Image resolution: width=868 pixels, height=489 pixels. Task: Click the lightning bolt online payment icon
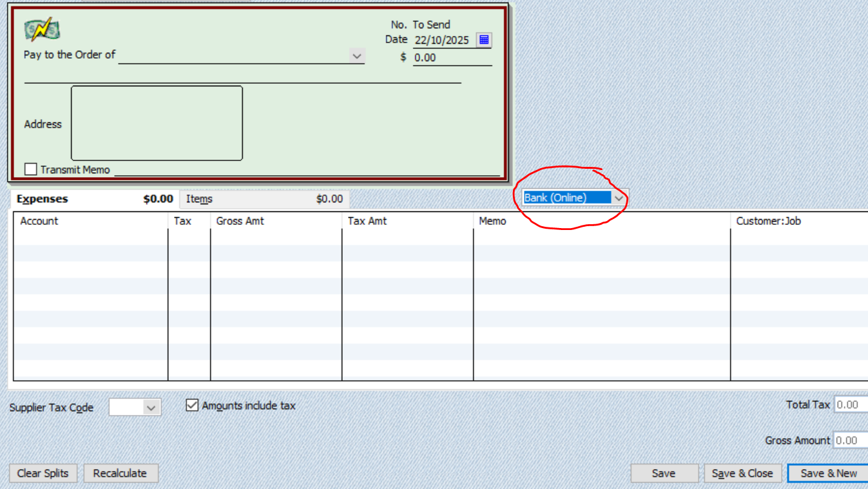tap(42, 30)
